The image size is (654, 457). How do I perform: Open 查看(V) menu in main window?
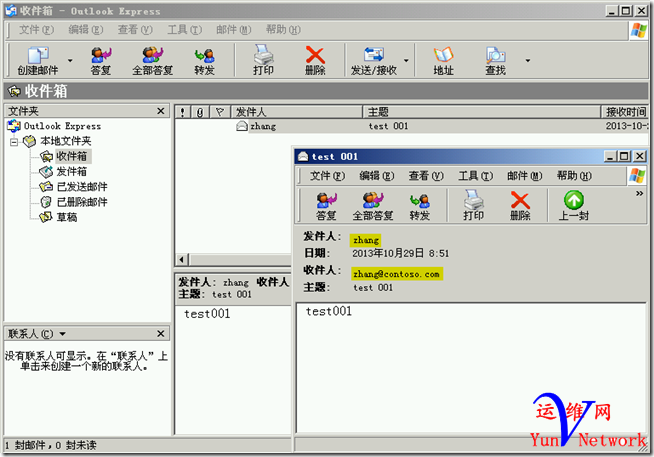[135, 30]
